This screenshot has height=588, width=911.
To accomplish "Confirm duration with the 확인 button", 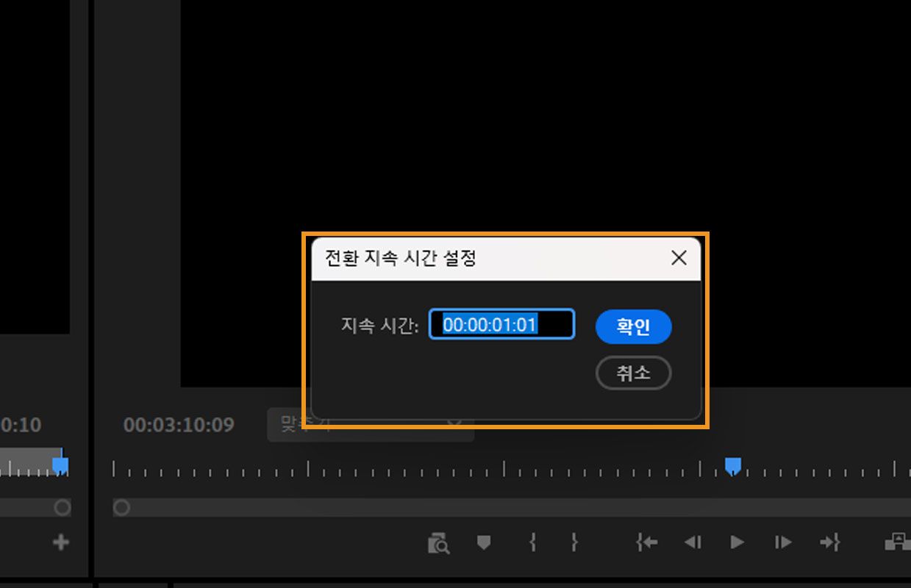I will [632, 326].
